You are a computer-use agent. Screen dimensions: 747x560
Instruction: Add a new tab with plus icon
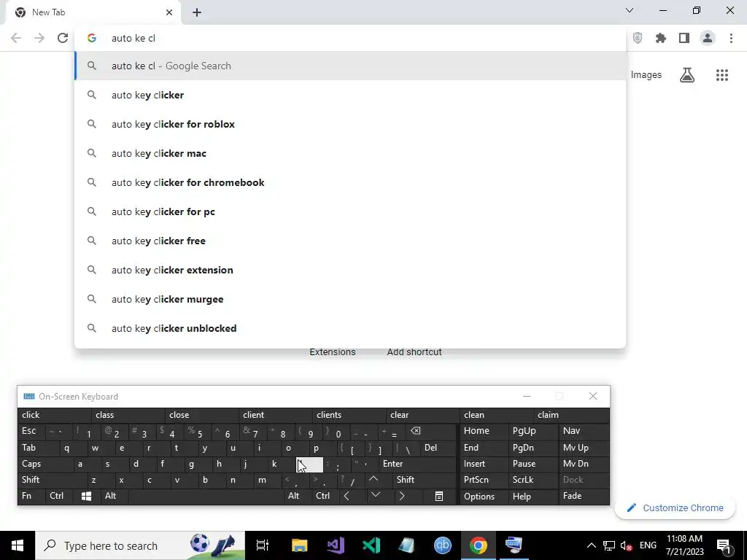(197, 12)
